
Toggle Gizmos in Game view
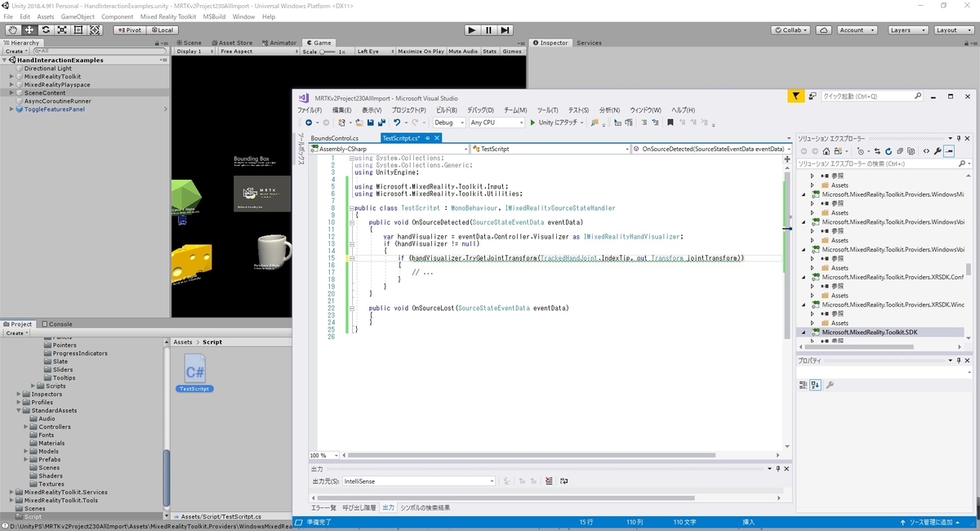tap(512, 51)
